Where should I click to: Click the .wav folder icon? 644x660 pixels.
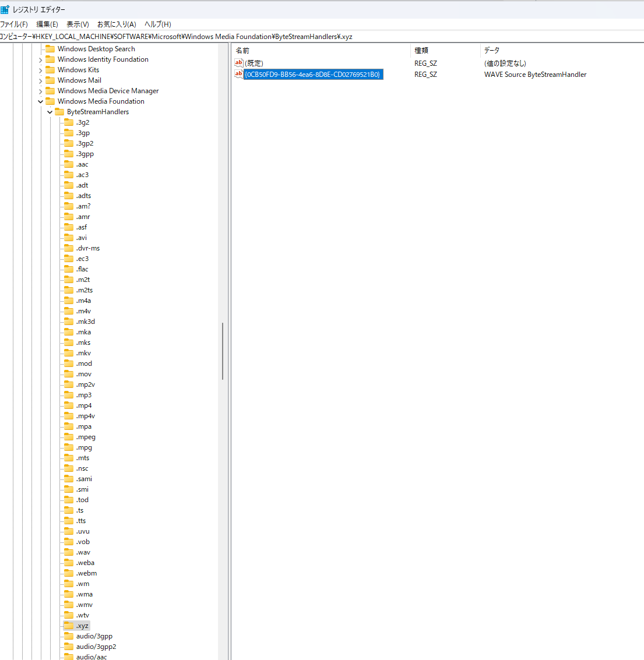click(x=69, y=552)
